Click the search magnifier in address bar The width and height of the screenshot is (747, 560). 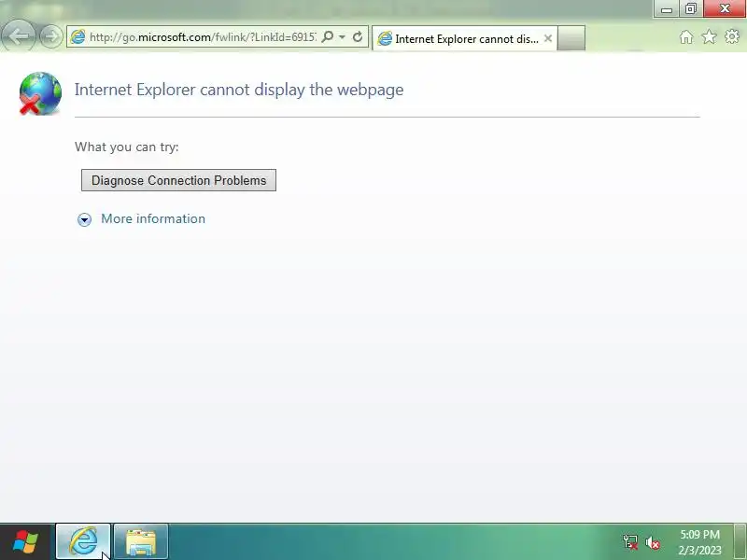click(328, 36)
